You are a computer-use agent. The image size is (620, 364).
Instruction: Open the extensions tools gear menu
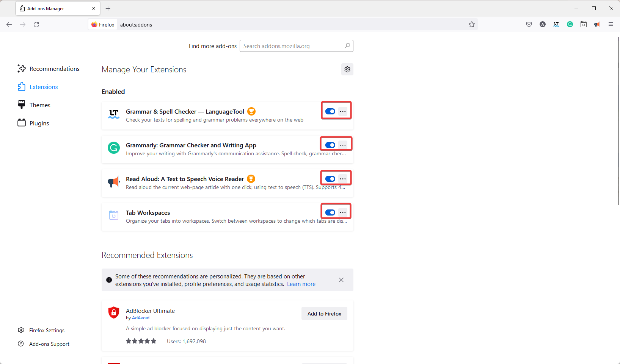(x=347, y=69)
